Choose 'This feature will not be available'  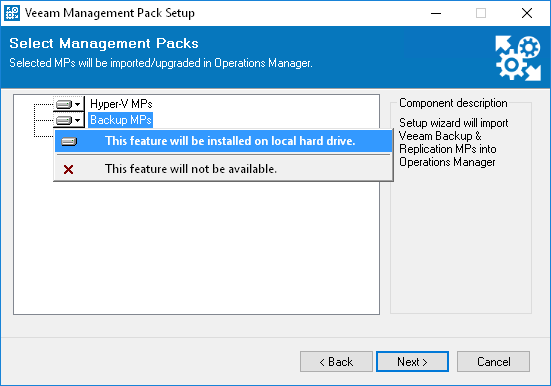pyautogui.click(x=223, y=169)
